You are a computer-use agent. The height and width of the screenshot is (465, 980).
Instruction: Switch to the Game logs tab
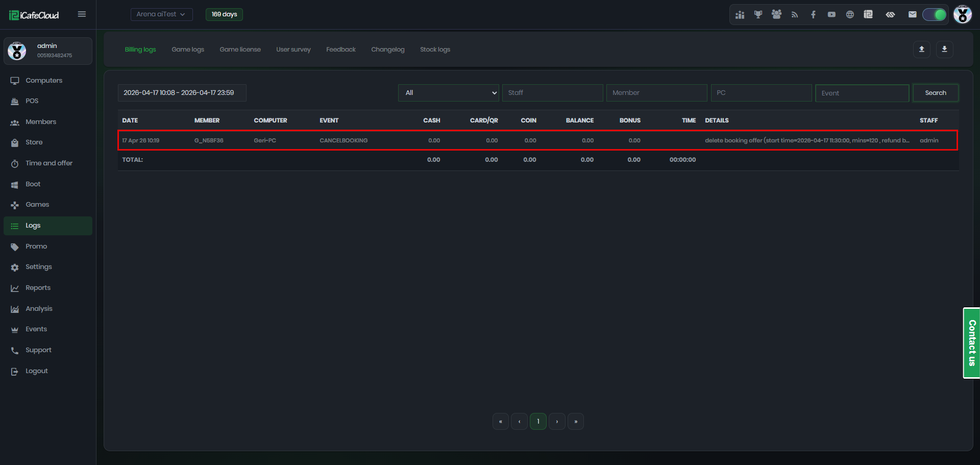click(188, 50)
